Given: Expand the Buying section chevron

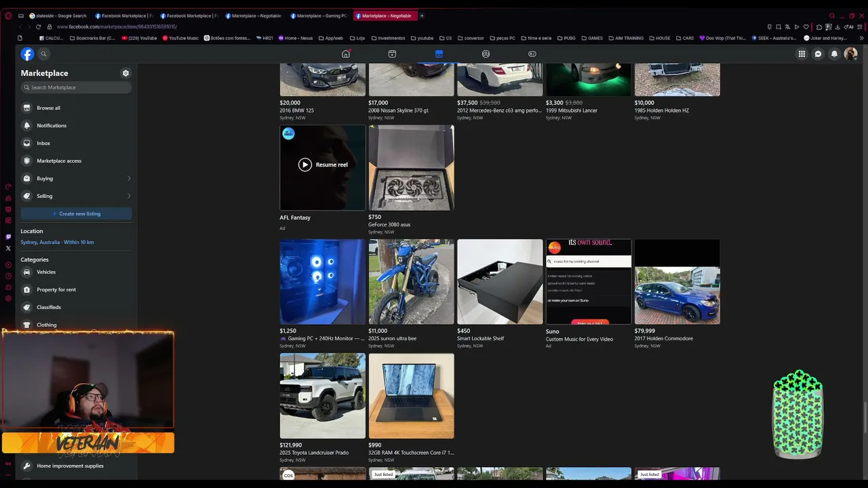Looking at the screenshot, I should tap(129, 178).
